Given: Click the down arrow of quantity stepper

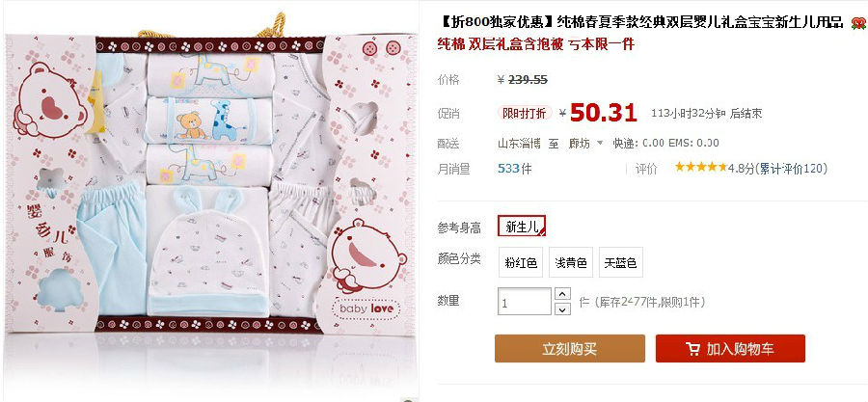Looking at the screenshot, I should 562,309.
